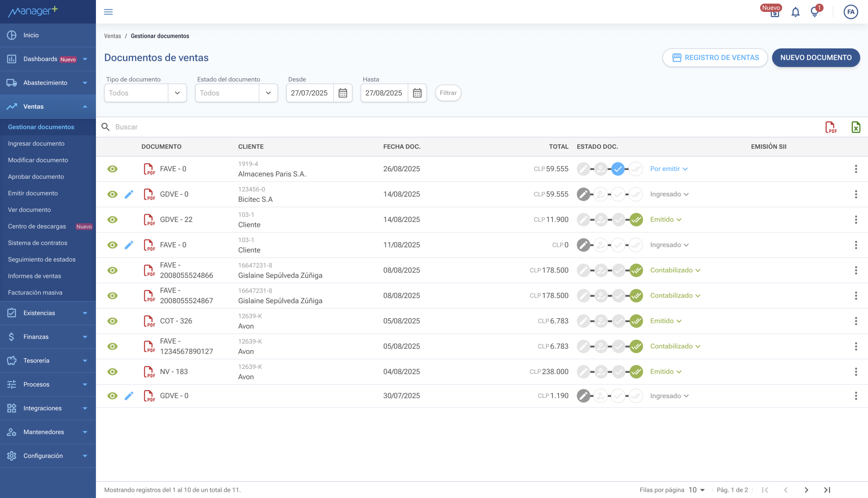Follow the Ventas breadcrumb link
868x498 pixels.
(113, 36)
